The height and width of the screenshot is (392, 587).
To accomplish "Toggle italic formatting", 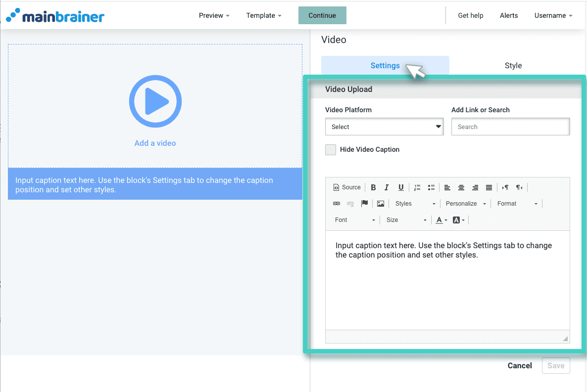I will point(387,187).
